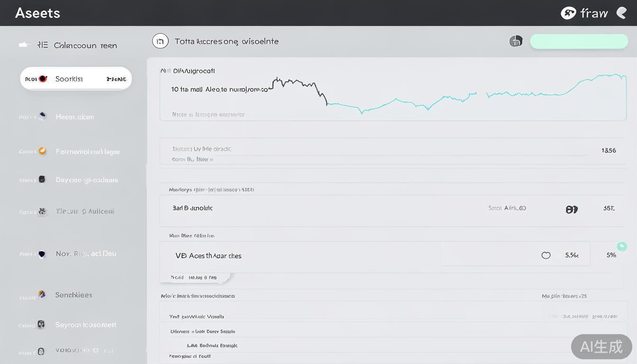This screenshot has height=364, width=637.
Task: Select the dark blue coin icon near bottom
Action: coord(42,254)
